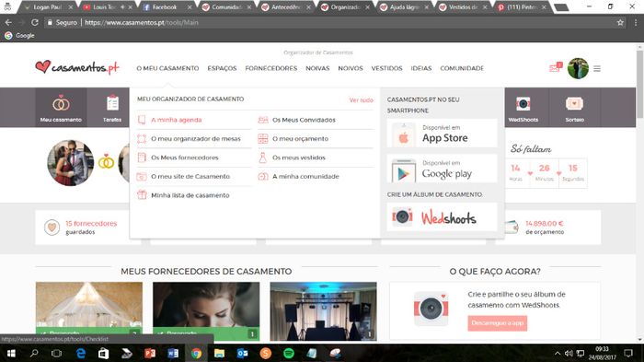Open Outlook from the taskbar
644x362 pixels.
[242, 354]
